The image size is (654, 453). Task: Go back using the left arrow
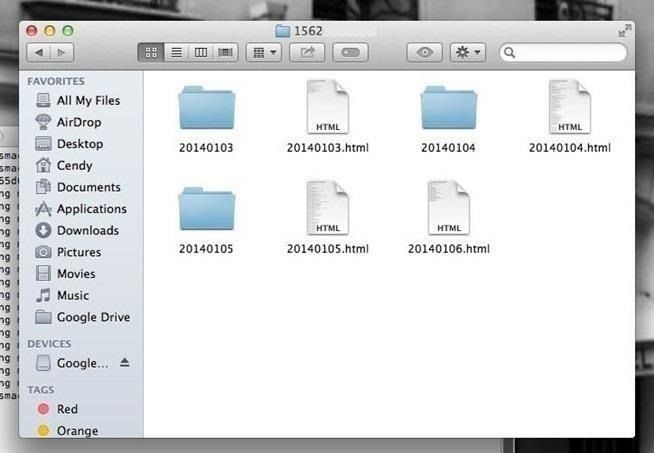point(39,52)
